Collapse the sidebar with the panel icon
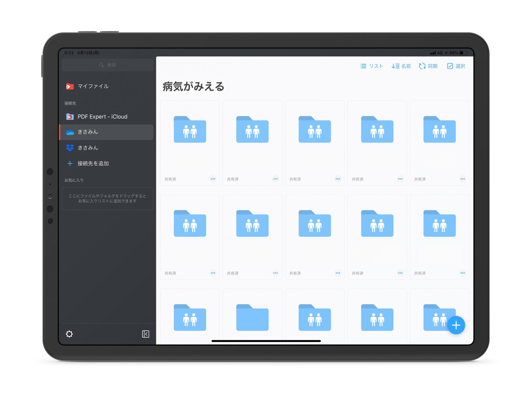 click(145, 334)
